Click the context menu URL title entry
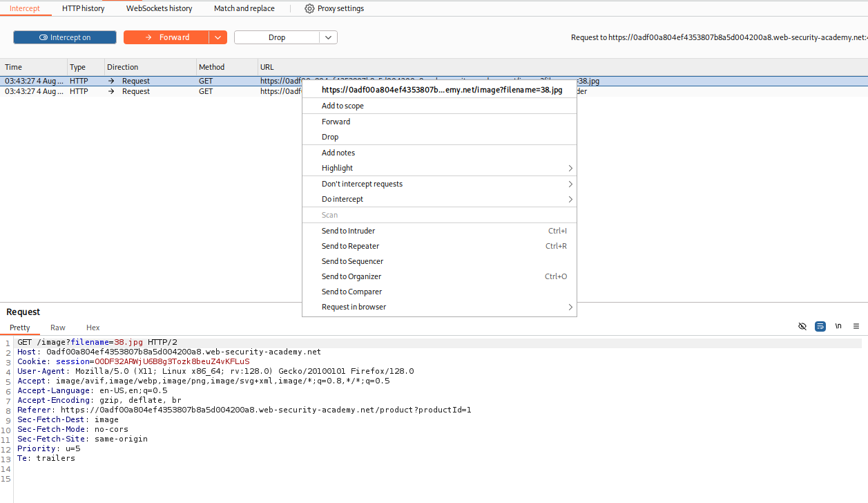The width and height of the screenshot is (868, 503). click(x=439, y=90)
